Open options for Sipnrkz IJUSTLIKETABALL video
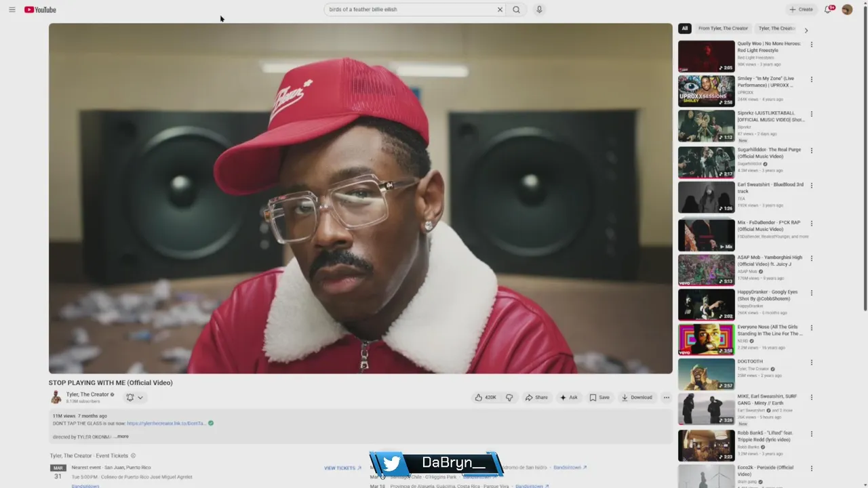 pyautogui.click(x=811, y=114)
